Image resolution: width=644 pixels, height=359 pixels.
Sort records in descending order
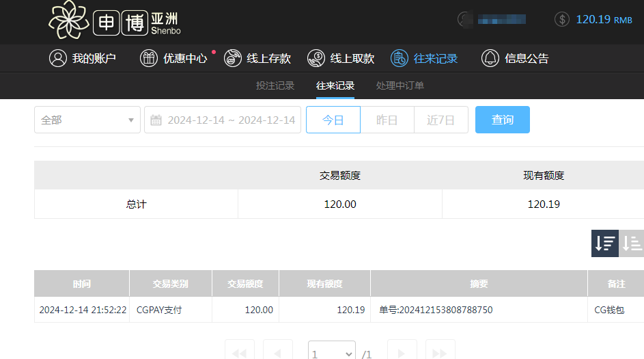[604, 243]
